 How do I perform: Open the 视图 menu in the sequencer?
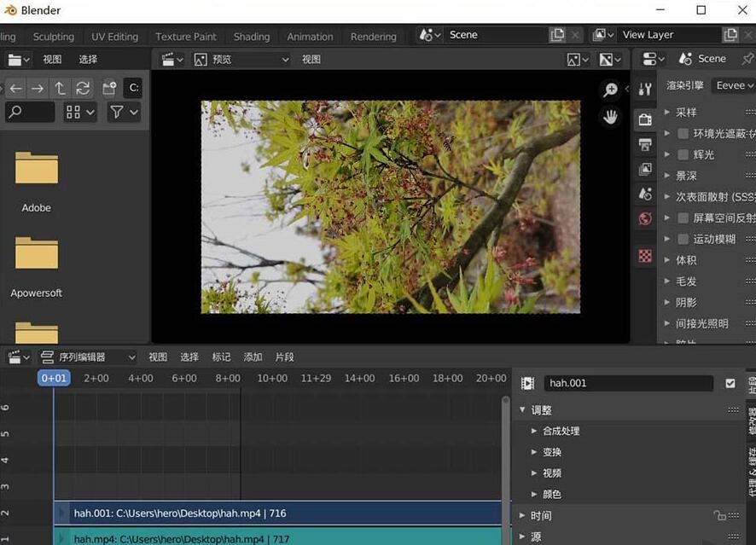point(157,357)
